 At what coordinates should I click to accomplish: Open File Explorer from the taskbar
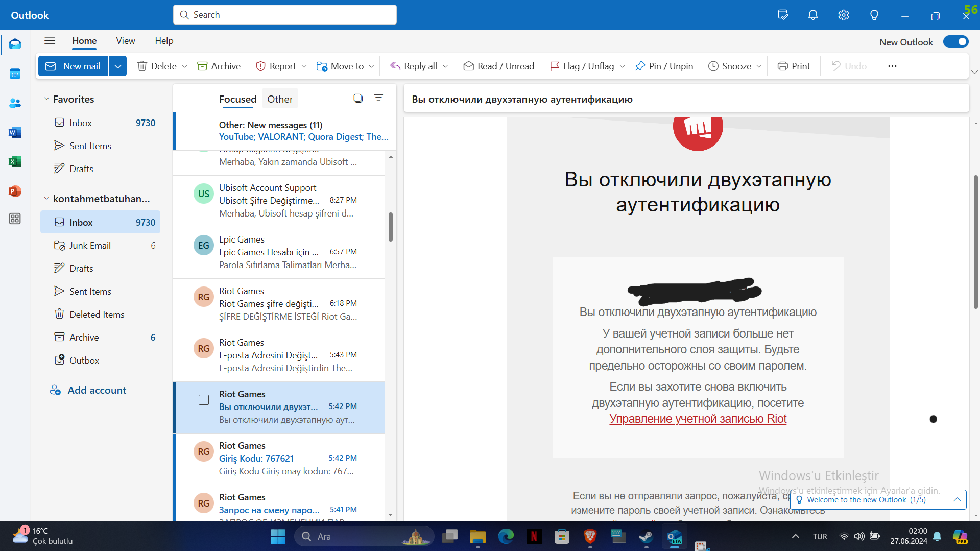coord(477,536)
